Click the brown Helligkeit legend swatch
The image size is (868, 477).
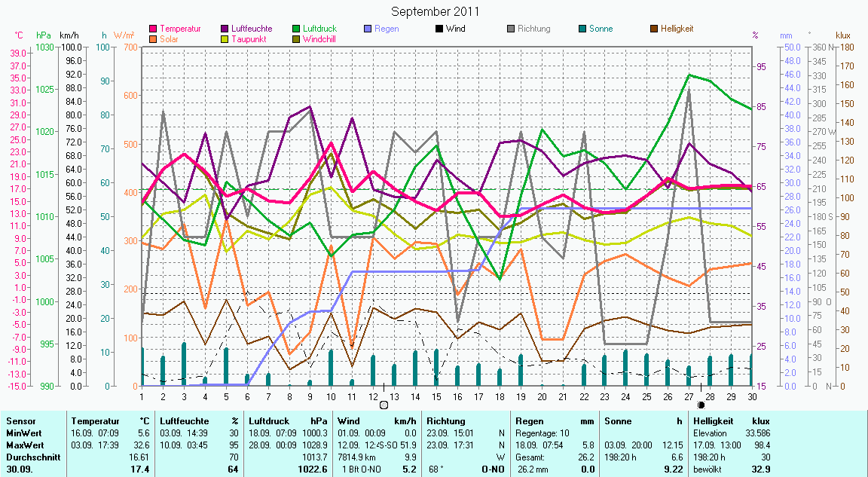click(x=654, y=29)
